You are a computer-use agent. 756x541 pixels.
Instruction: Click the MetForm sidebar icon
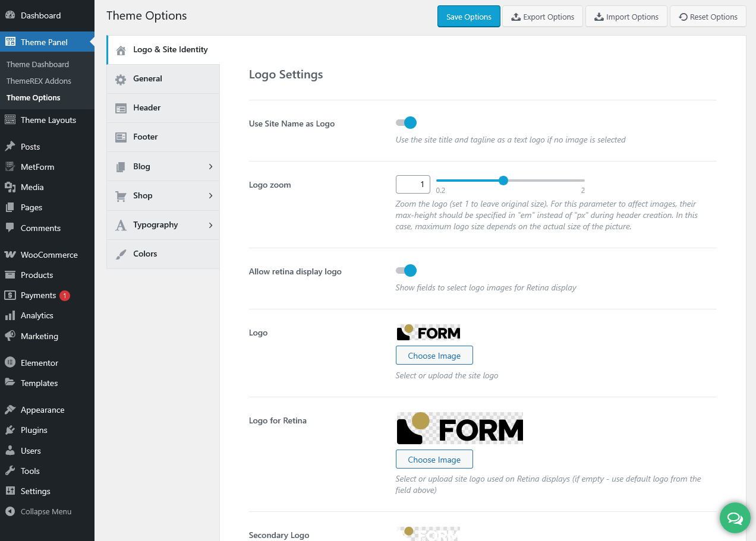coord(10,167)
